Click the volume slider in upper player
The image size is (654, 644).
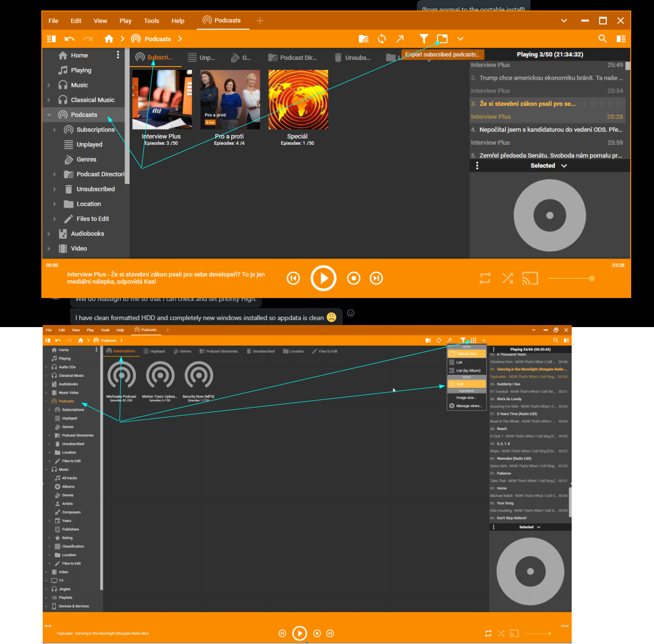click(x=571, y=278)
